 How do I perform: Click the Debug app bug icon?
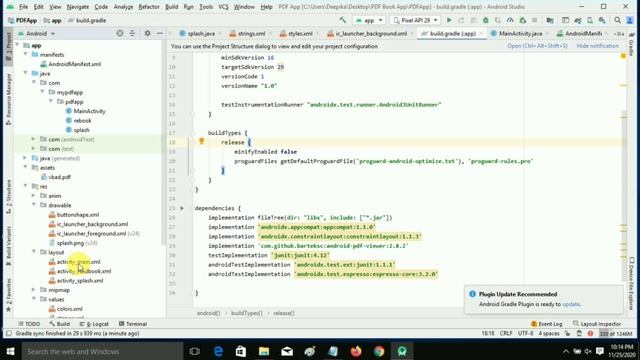pyautogui.click(x=486, y=20)
